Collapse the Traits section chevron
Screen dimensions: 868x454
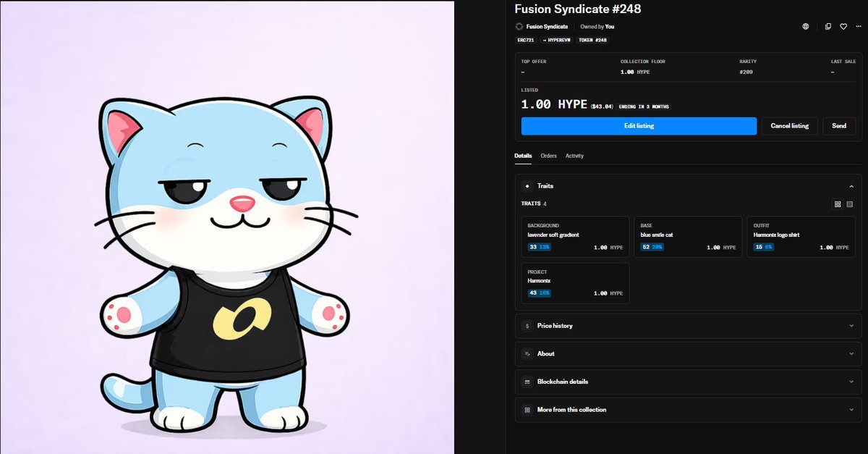click(851, 186)
